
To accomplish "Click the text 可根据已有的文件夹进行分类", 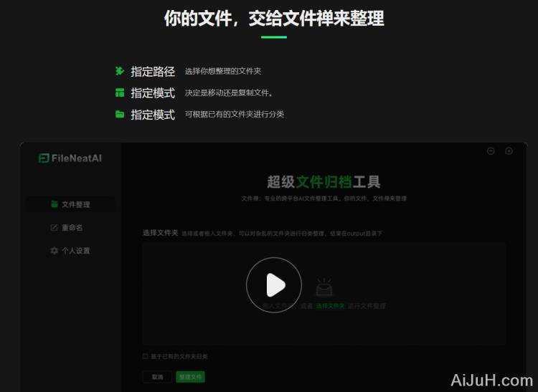I will [235, 114].
